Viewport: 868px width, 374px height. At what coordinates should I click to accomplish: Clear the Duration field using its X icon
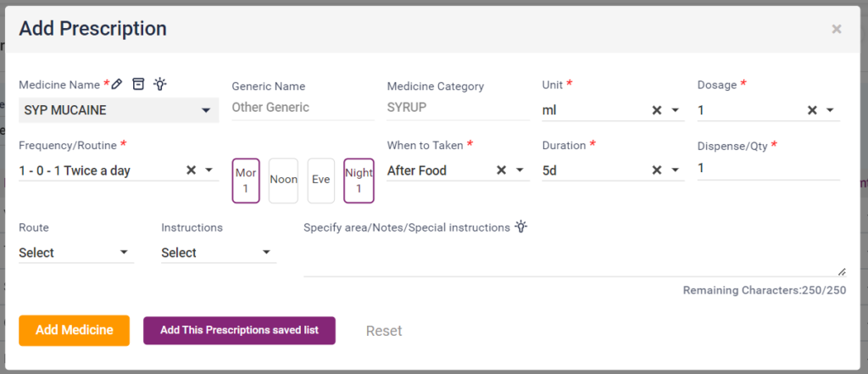(656, 170)
